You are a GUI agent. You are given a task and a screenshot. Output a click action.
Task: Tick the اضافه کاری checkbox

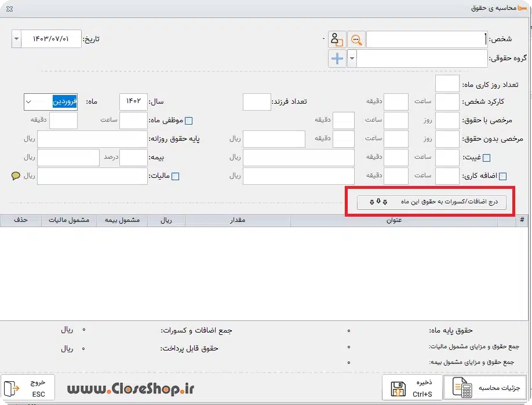[503, 176]
